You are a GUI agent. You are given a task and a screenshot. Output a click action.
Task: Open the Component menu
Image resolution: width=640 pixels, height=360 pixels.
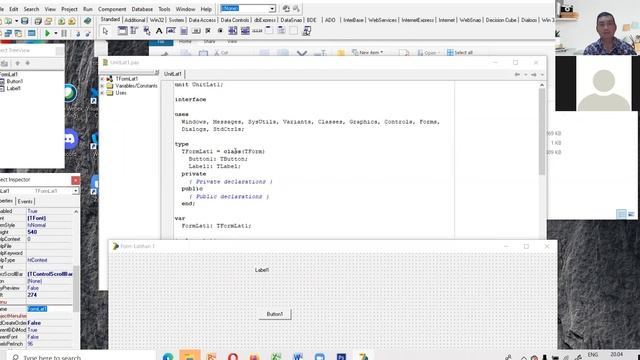click(112, 9)
